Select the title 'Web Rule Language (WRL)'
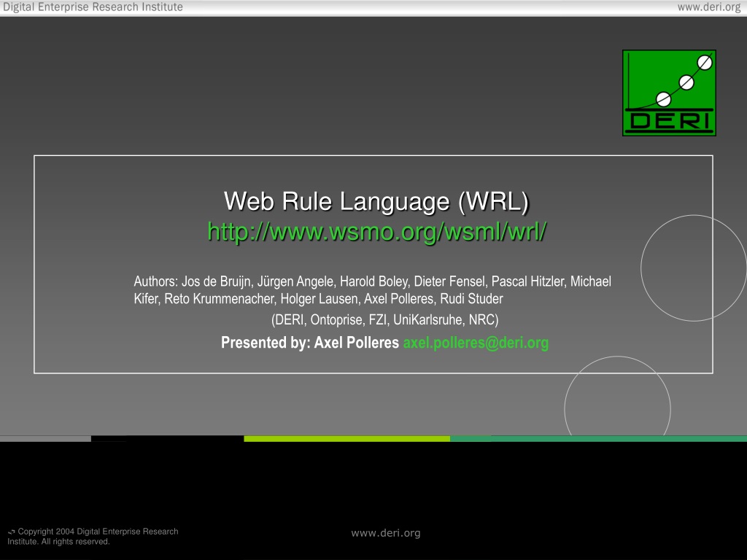 click(376, 201)
